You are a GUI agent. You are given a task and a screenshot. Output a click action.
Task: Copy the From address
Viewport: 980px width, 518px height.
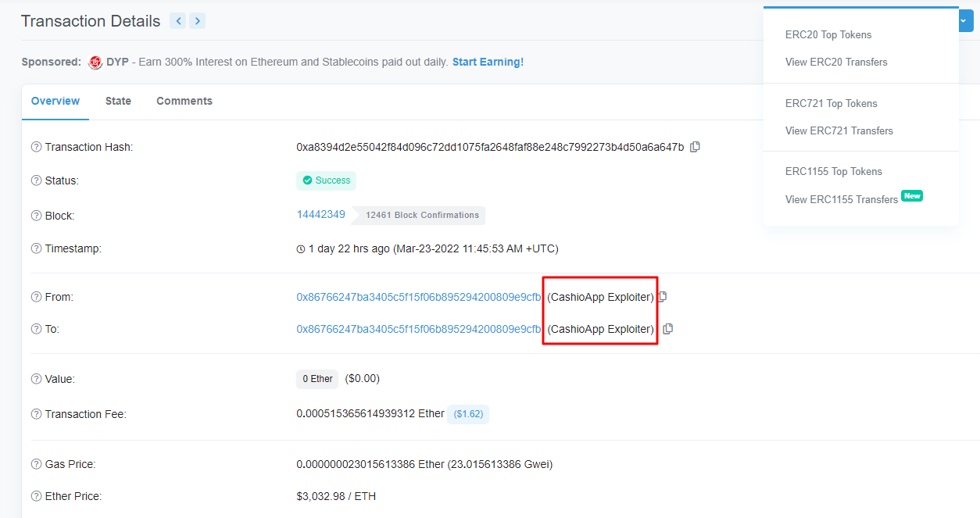tap(663, 297)
